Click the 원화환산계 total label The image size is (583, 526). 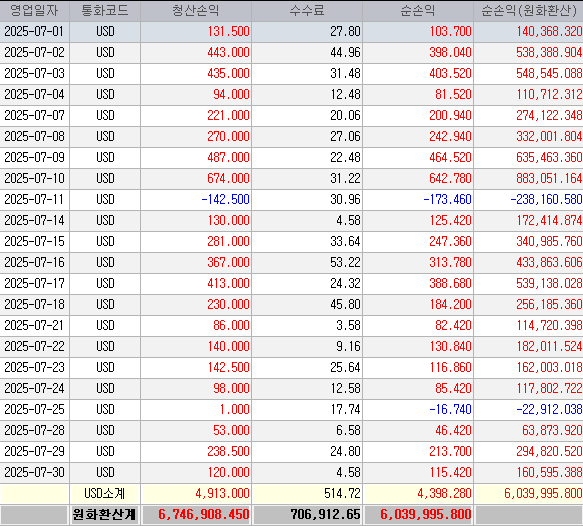pos(104,515)
